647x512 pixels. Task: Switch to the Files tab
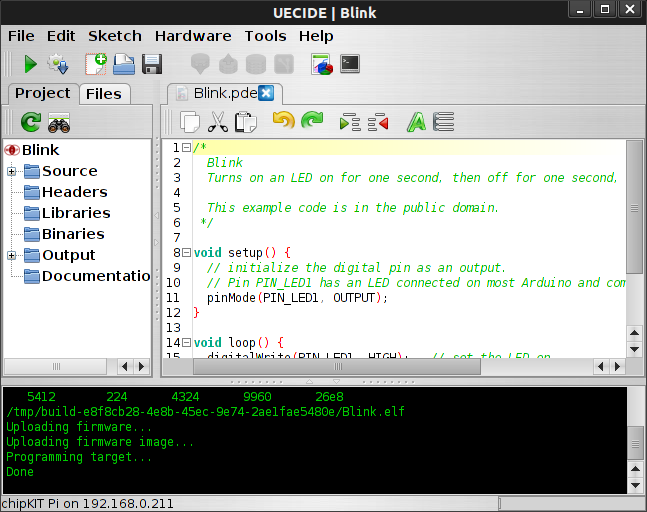pos(103,94)
